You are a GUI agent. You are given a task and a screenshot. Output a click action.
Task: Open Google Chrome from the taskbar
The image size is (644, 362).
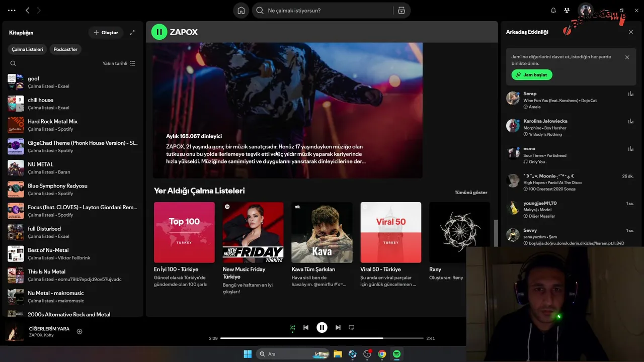(382, 354)
